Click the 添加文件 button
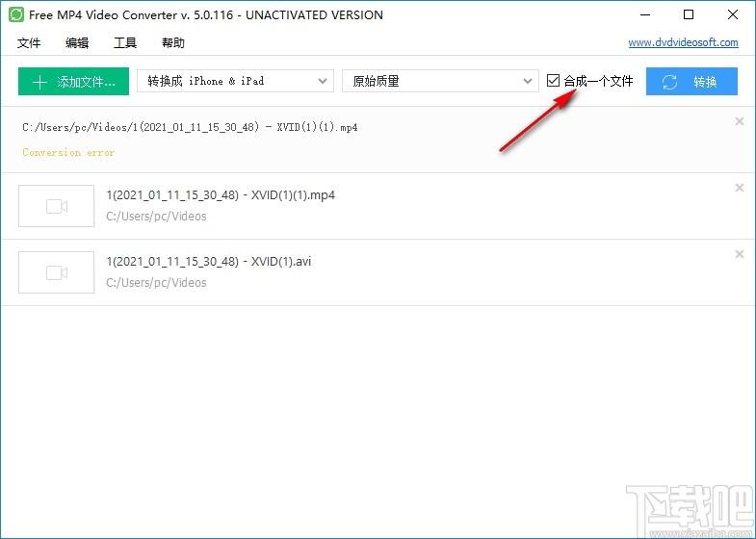Screen dimensions: 756x539 pyautogui.click(x=74, y=82)
